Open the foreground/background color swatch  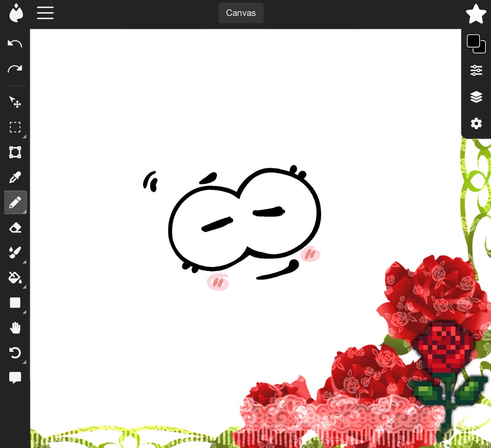pos(476,44)
